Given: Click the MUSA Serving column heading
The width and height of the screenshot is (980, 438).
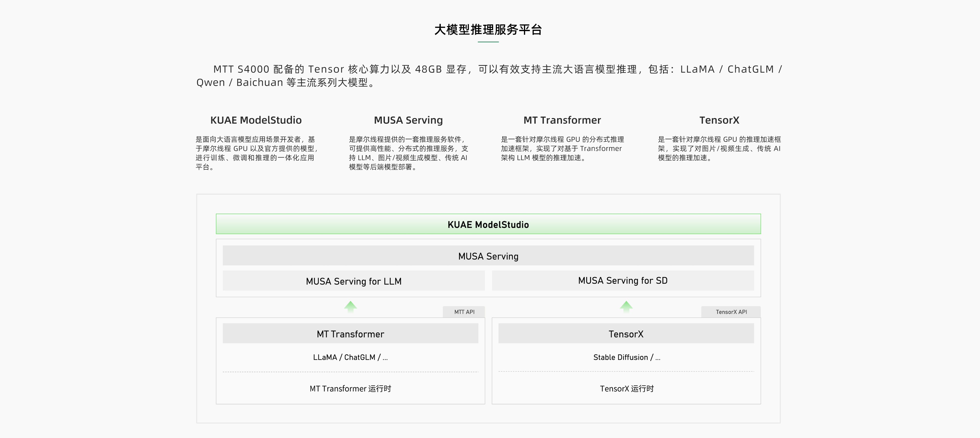Looking at the screenshot, I should (408, 120).
